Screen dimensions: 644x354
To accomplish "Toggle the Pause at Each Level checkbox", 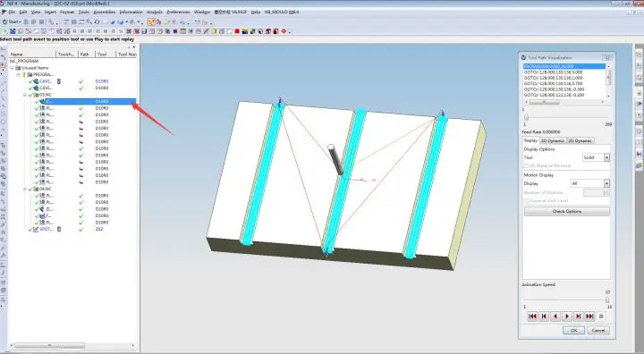I will pos(526,200).
